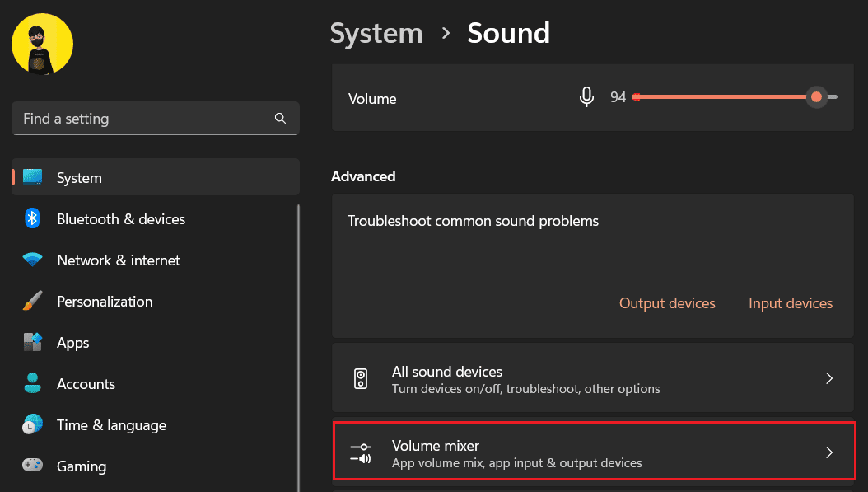Image resolution: width=868 pixels, height=492 pixels.
Task: Click the All sound devices speaker icon
Action: 361,377
